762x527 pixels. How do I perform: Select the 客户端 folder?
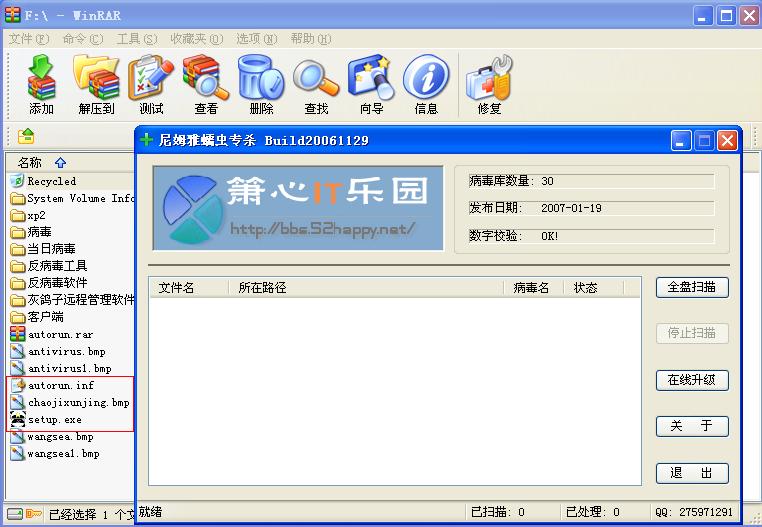click(x=37, y=317)
